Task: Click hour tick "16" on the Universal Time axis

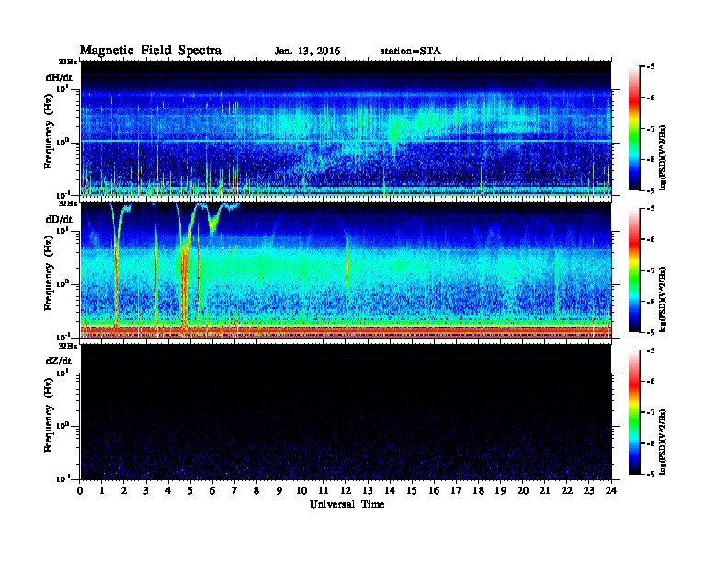Action: 434,491
